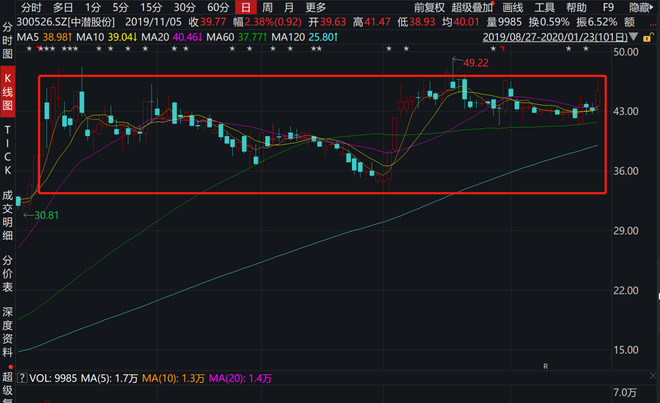Select the 周 weekly period
This screenshot has width=660, height=403.
267,7
